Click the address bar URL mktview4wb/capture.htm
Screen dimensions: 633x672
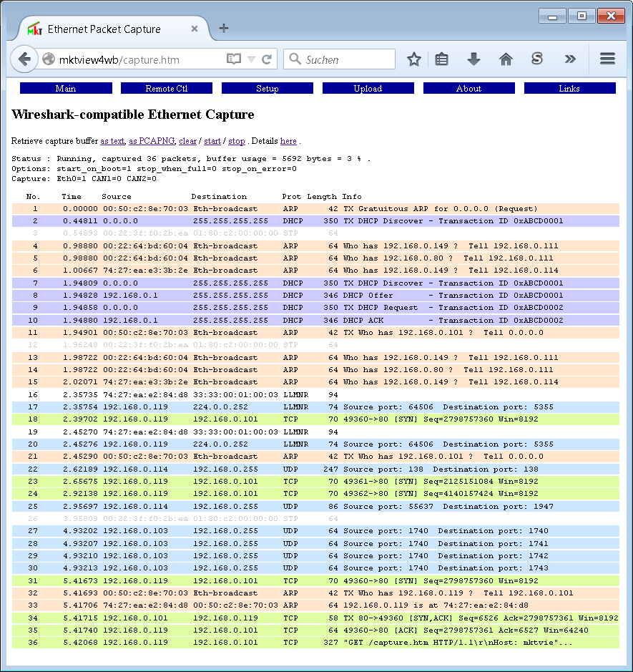point(119,59)
